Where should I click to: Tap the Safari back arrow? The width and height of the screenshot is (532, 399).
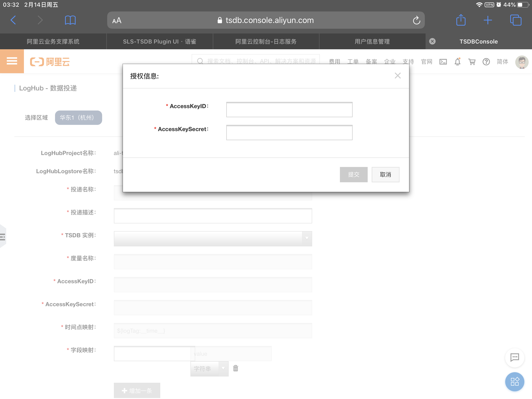pos(13,20)
